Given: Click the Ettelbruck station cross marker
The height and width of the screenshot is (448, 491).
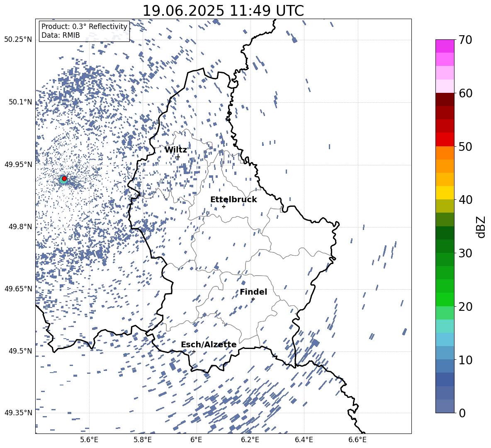Looking at the screenshot, I should click(x=224, y=206).
